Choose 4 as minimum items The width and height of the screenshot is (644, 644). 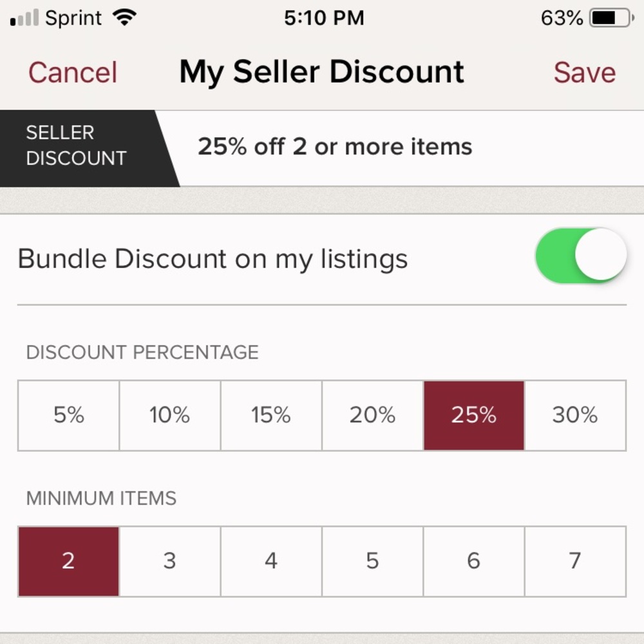[271, 561]
